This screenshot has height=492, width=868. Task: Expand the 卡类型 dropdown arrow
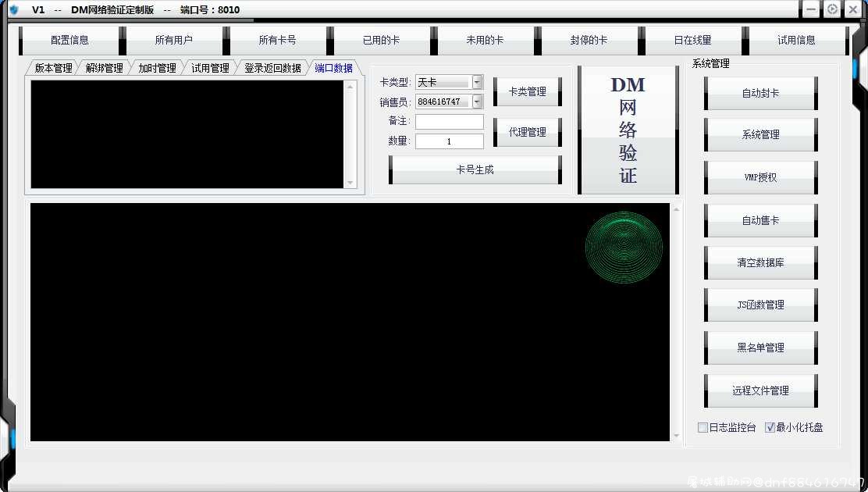477,82
